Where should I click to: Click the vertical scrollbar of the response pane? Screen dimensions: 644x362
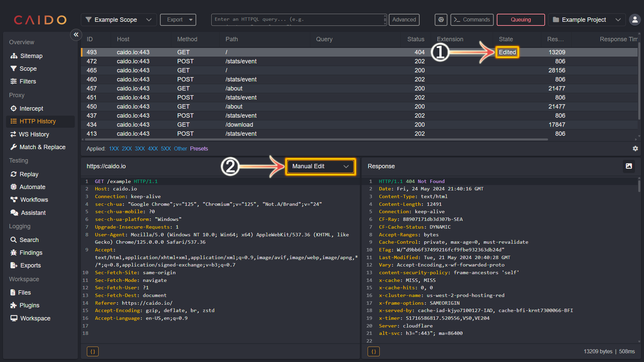pyautogui.click(x=639, y=186)
